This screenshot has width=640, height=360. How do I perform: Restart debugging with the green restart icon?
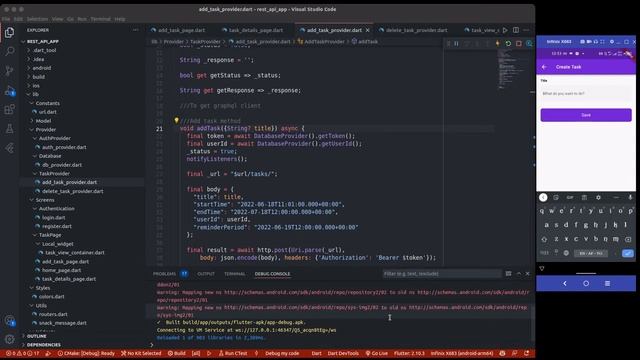(508, 43)
